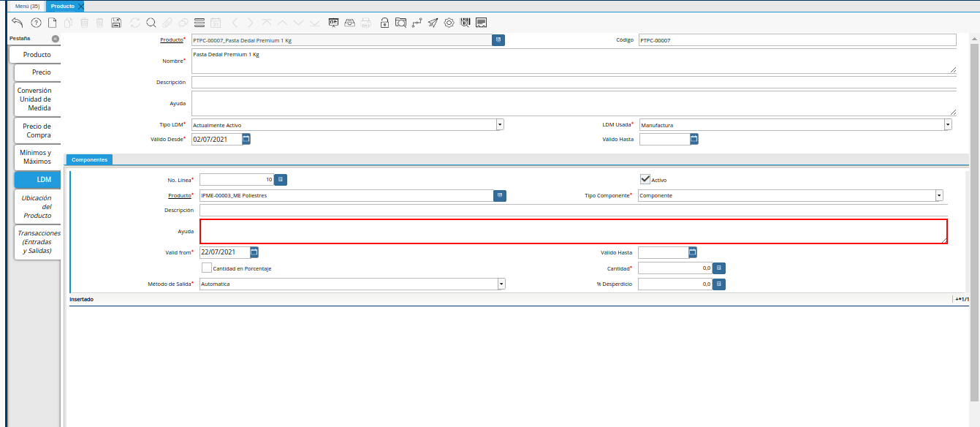This screenshot has width=980, height=427.
Task: Click the % Desperdicio value field
Action: pyautogui.click(x=675, y=284)
